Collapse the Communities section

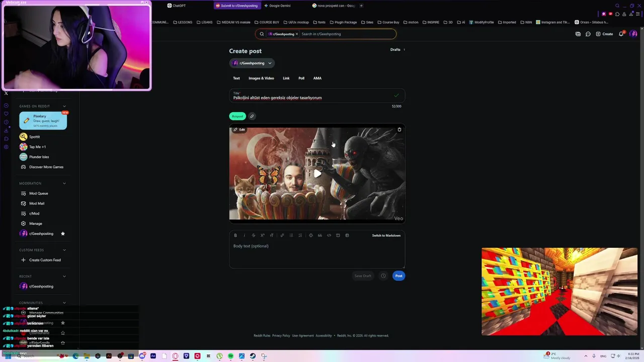64,303
